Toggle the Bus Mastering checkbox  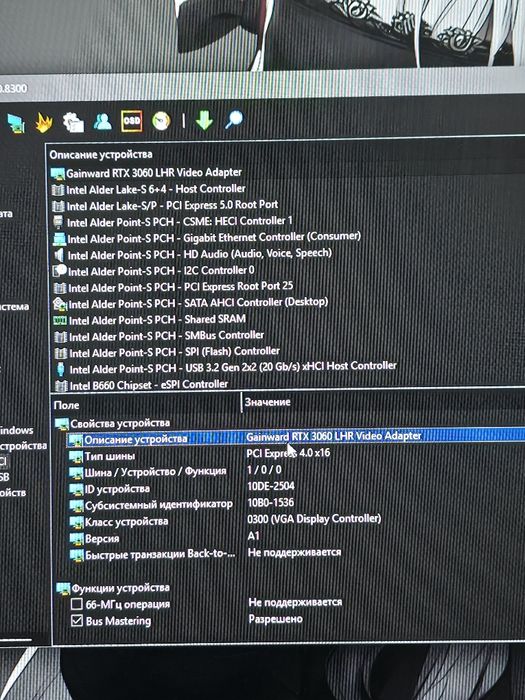point(77,621)
